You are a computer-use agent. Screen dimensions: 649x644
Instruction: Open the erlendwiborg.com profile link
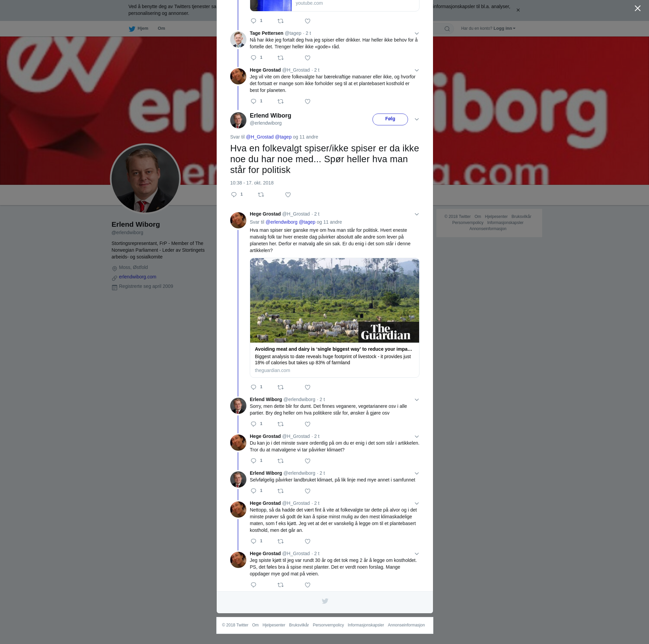138,277
